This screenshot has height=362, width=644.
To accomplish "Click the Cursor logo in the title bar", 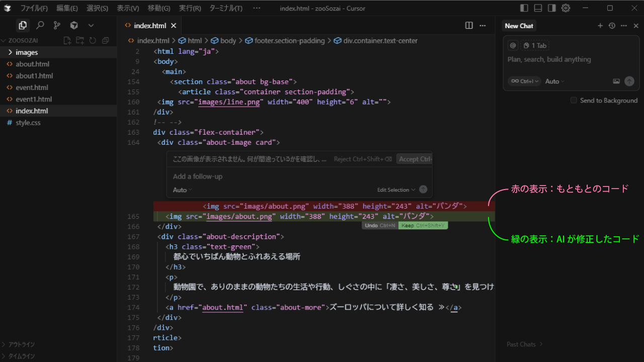I will [8, 8].
